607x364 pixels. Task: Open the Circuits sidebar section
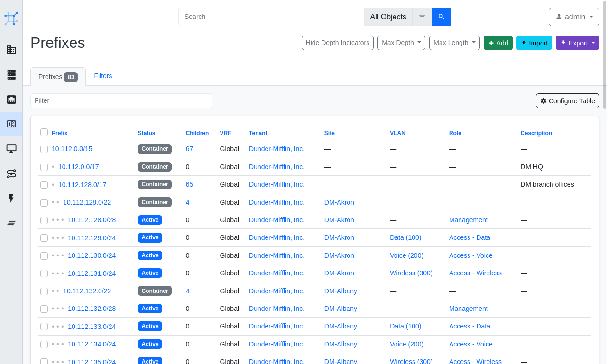[x=11, y=173]
